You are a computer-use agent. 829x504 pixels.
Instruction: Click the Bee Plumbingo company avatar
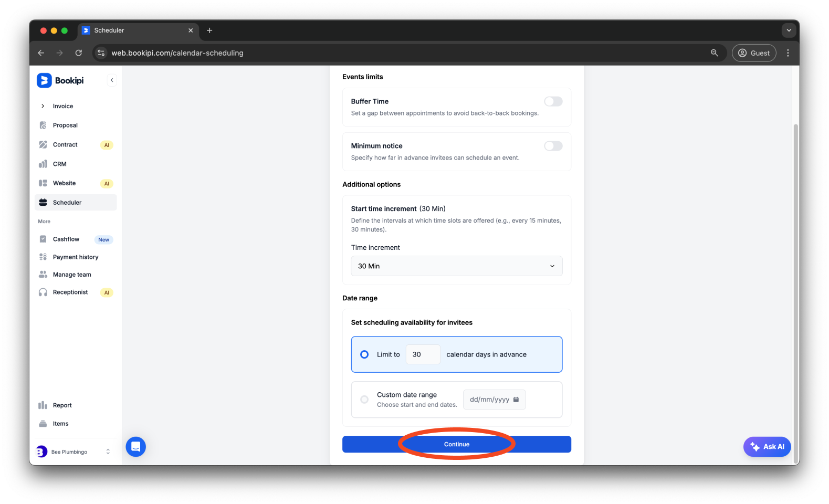[x=41, y=451]
